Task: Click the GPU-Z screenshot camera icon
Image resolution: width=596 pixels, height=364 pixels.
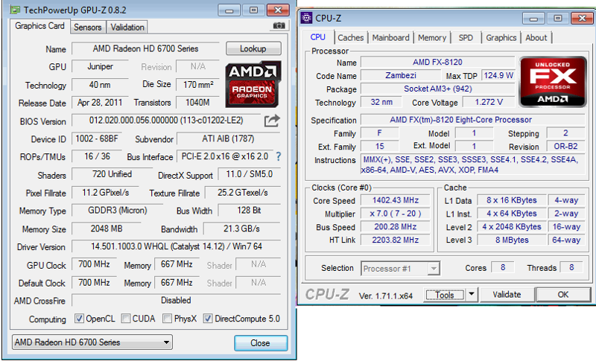Action: point(279,25)
